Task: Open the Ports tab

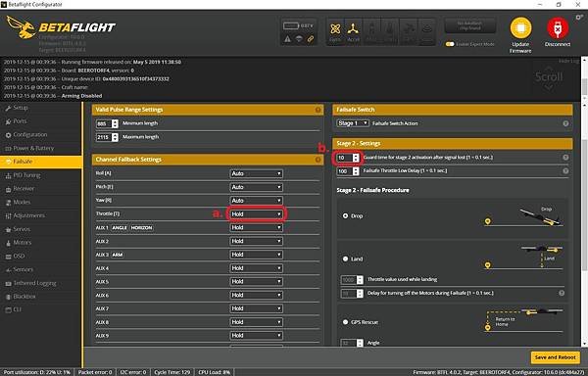Action: [41, 121]
